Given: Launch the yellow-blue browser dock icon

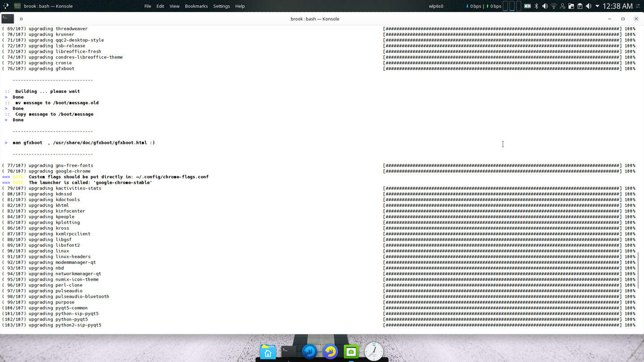Looking at the screenshot, I should (330, 352).
